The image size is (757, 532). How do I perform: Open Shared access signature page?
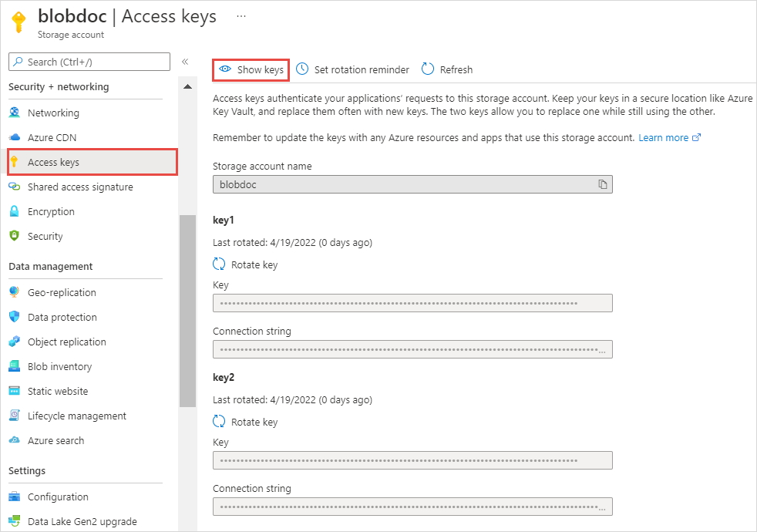click(80, 187)
